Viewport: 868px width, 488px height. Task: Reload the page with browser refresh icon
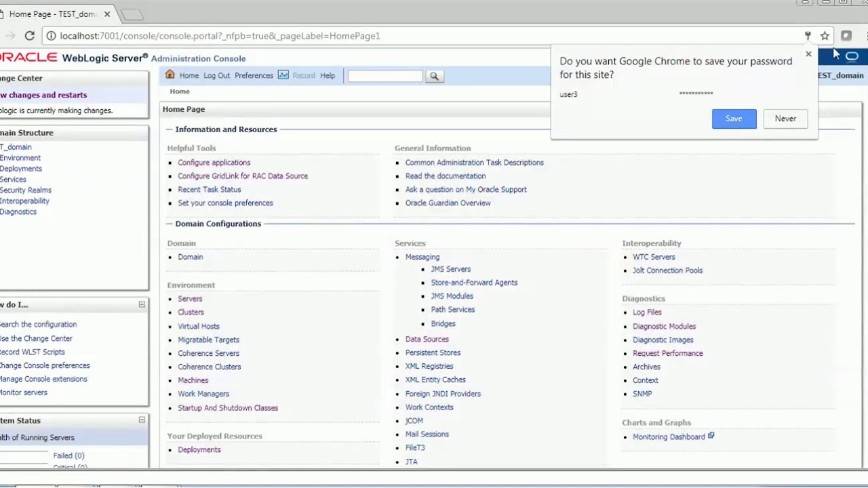pyautogui.click(x=30, y=36)
